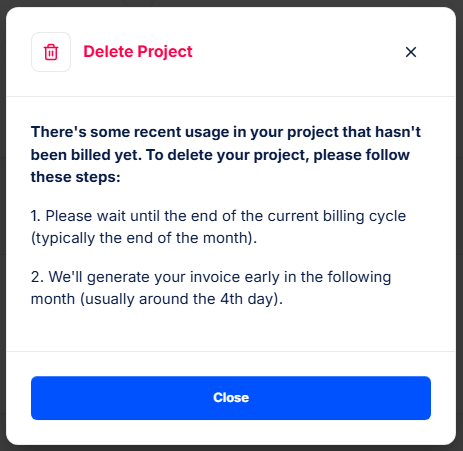Select the Delete Project heading
This screenshot has width=463, height=451.
pos(138,52)
